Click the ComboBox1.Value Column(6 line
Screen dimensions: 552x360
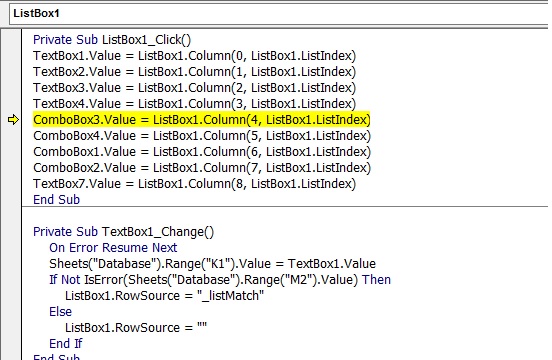pyautogui.click(x=202, y=152)
